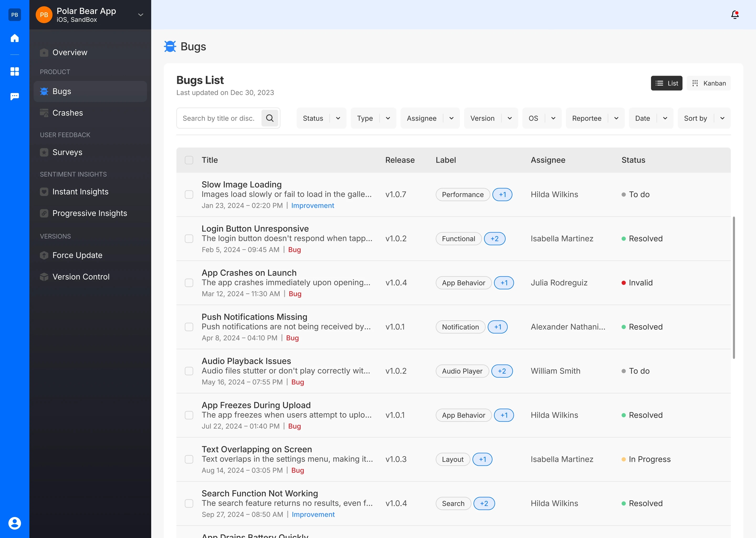Click the Progressive Insights link icon
Screen dimensions: 756x538
(44, 213)
